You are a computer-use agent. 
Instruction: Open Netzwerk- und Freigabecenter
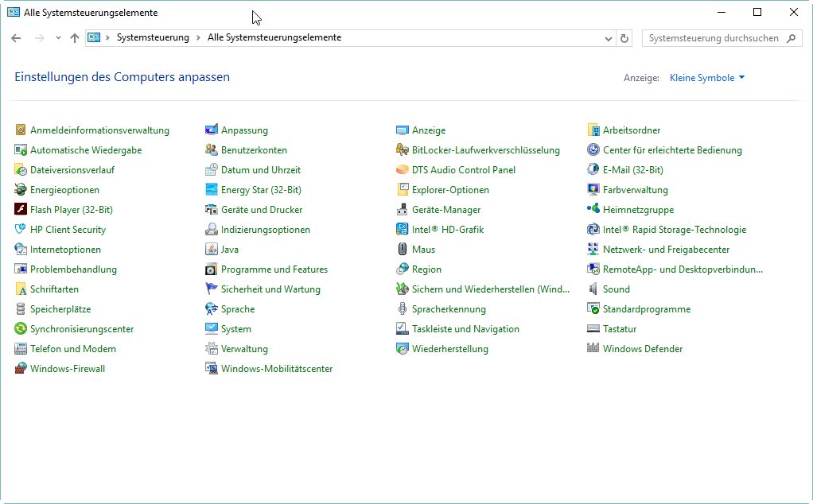point(666,250)
